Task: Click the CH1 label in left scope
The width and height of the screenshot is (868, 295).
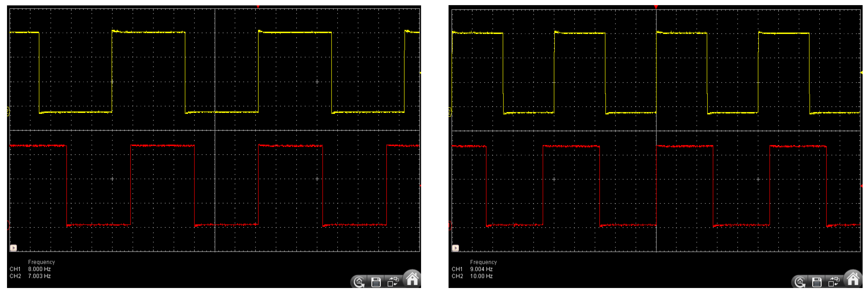Action: pyautogui.click(x=15, y=269)
